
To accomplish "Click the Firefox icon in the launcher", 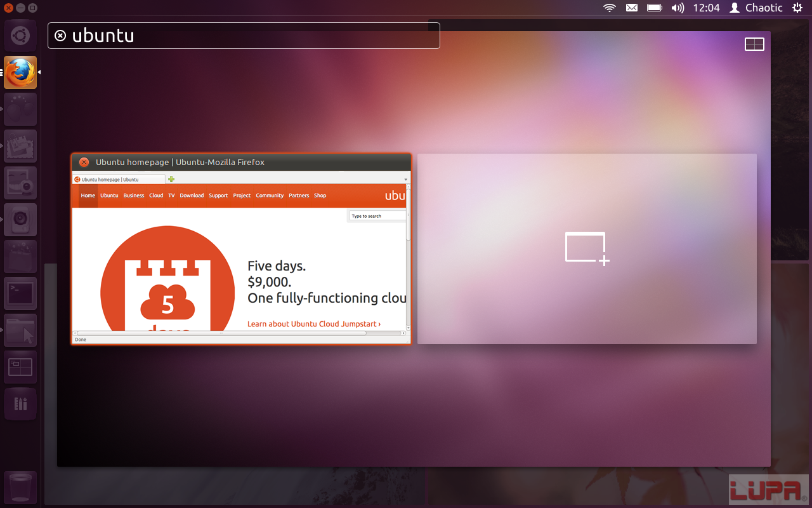I will point(20,72).
